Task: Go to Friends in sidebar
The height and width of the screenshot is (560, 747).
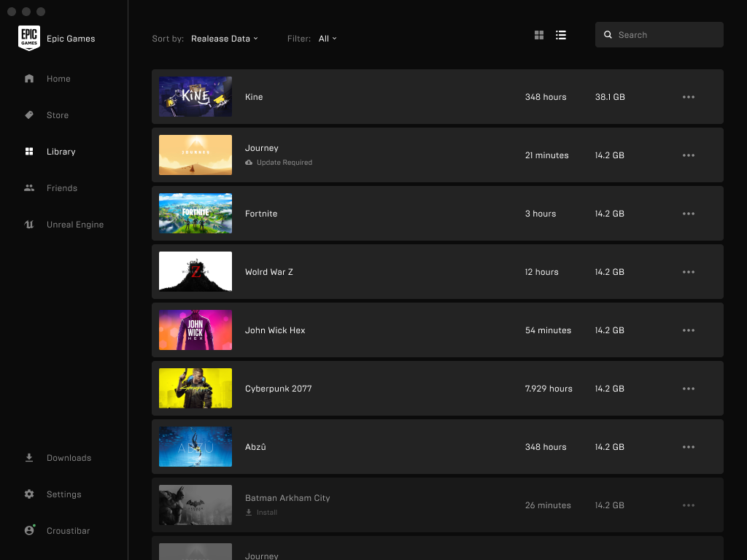Action: tap(62, 188)
